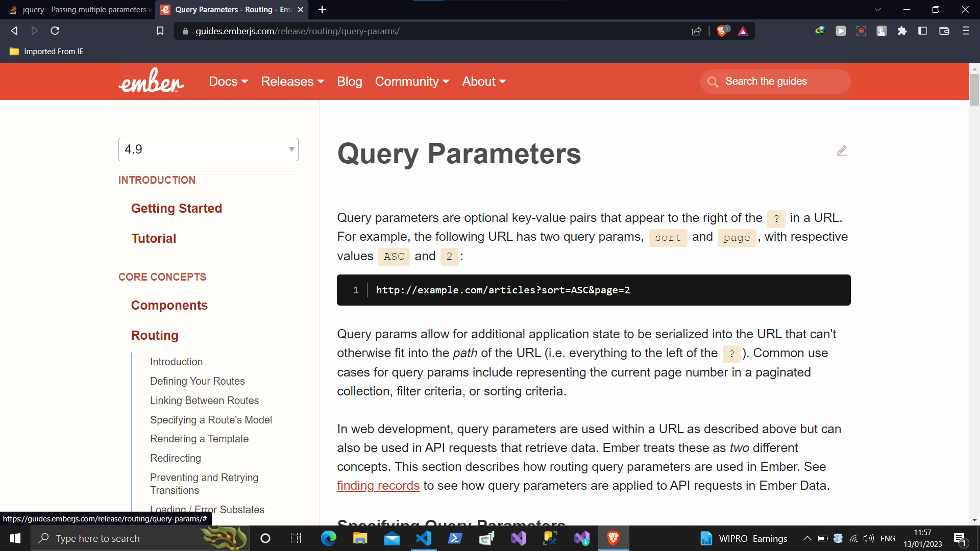Bookmark this page with bookmark icon

tap(160, 31)
